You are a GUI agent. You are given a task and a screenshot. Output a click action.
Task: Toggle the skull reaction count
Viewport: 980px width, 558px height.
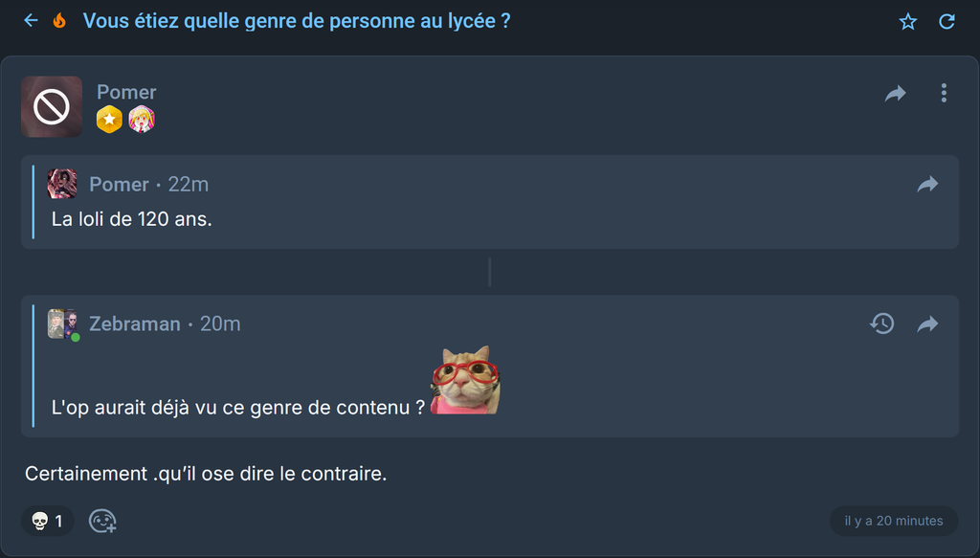tap(48, 521)
